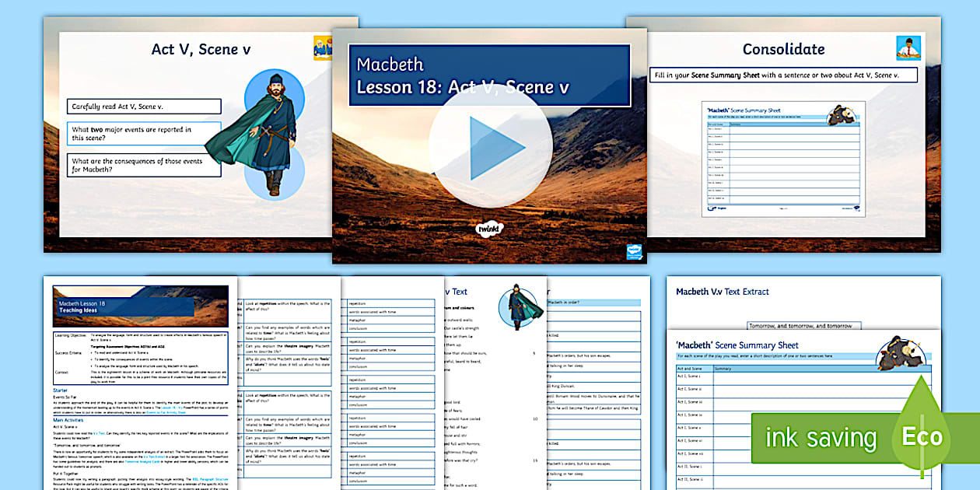Click the 'Fill in your Scene Summary Sheet' instruction
Screen dimensions: 980x490
pyautogui.click(x=783, y=75)
